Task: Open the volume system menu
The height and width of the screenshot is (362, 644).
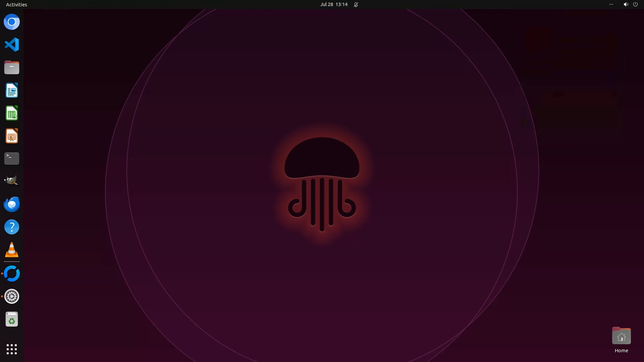Action: click(626, 4)
